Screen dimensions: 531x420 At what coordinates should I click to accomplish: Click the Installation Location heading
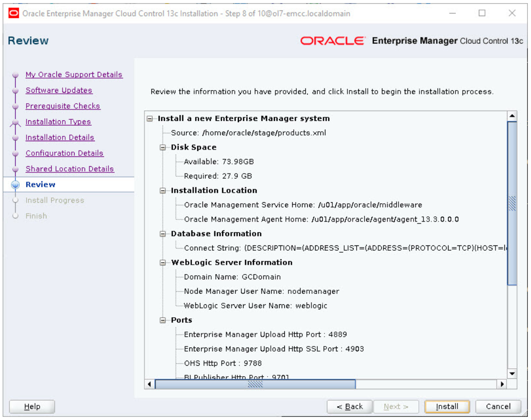214,191
